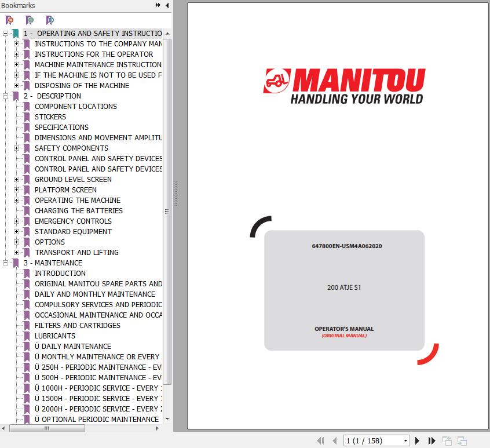Click the delete bookmark icon
This screenshot has width=490, height=448.
9,20
